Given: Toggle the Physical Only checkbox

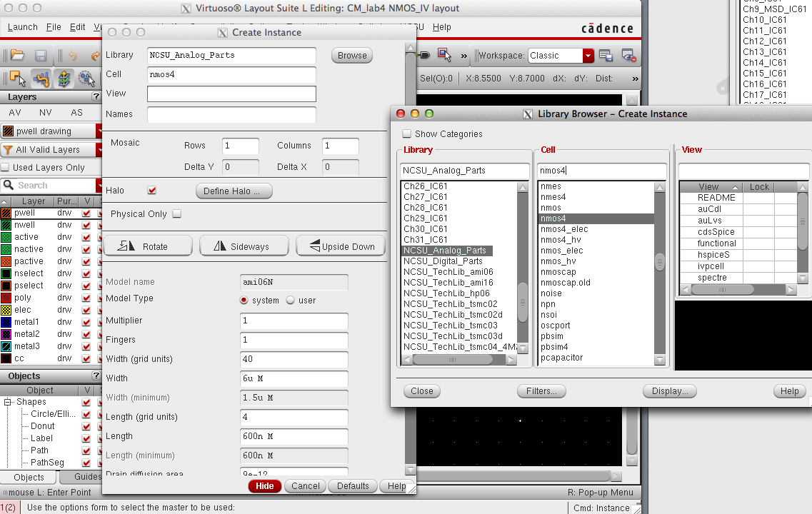Looking at the screenshot, I should coord(176,214).
